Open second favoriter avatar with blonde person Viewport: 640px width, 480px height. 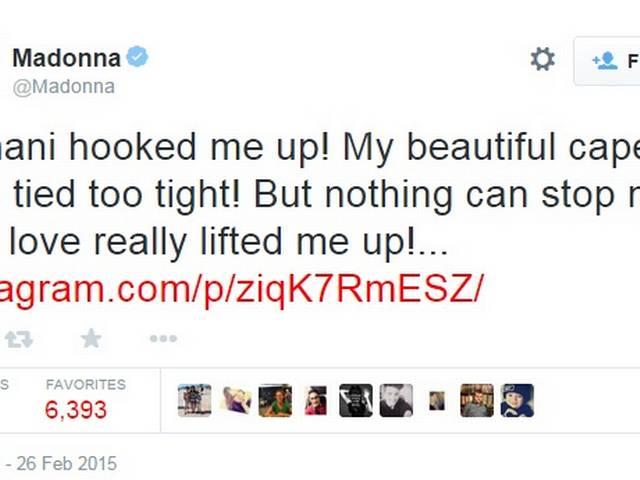tap(236, 400)
